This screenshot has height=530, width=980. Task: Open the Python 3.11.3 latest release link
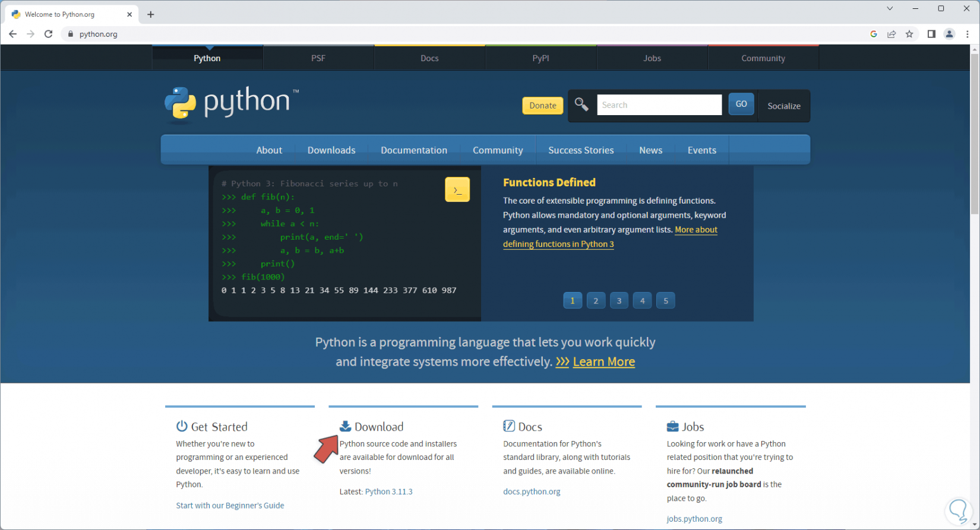tap(388, 491)
